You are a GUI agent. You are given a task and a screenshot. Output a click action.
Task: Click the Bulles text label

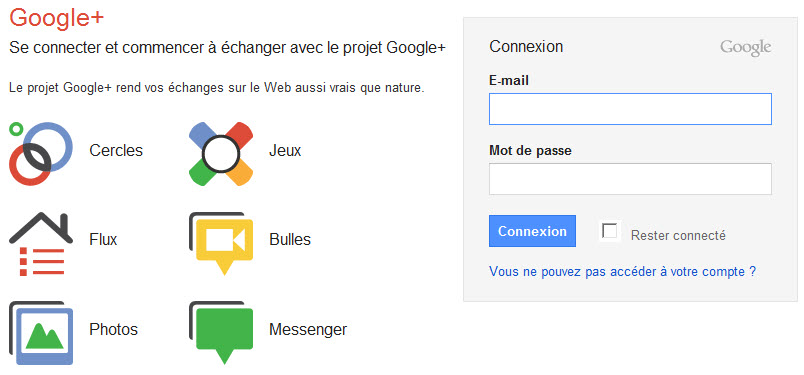(x=290, y=240)
